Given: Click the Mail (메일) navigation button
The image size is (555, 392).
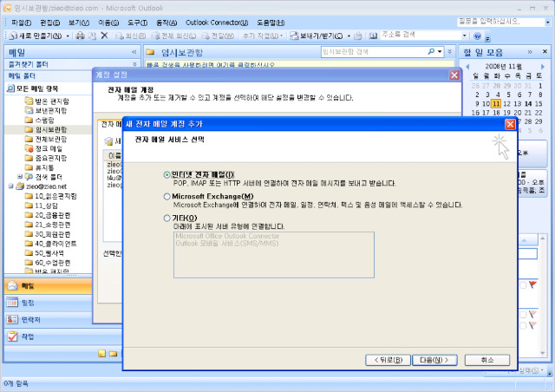Looking at the screenshot, I should (x=49, y=286).
